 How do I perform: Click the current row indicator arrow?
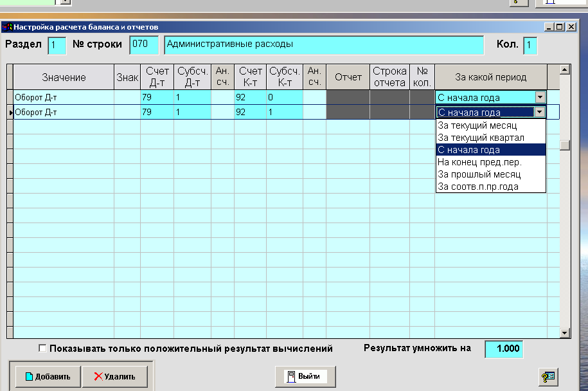10,112
